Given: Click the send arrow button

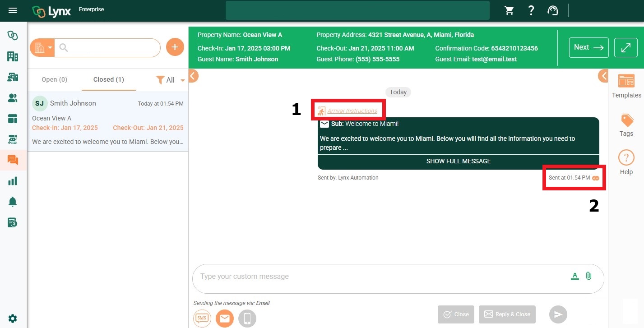Looking at the screenshot, I should pyautogui.click(x=558, y=314).
